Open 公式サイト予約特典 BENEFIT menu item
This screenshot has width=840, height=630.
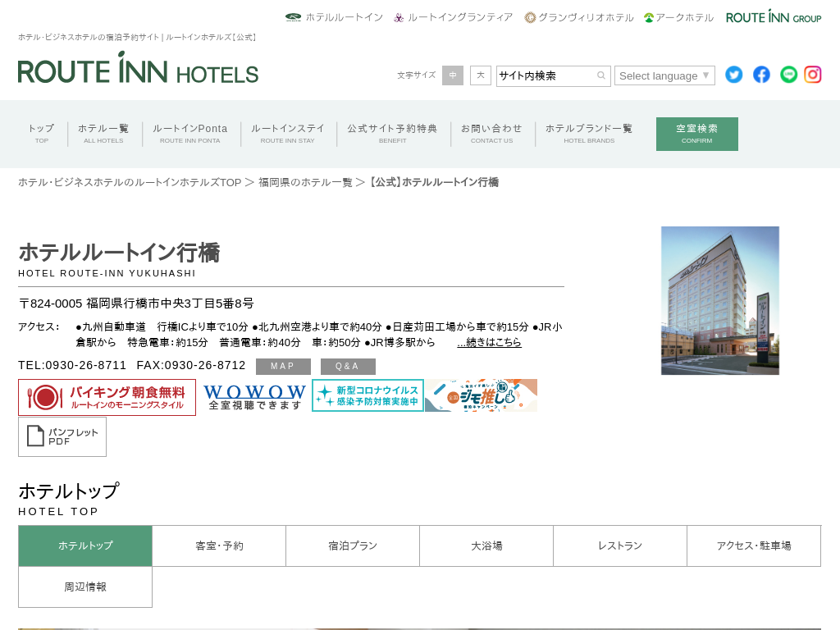(392, 134)
